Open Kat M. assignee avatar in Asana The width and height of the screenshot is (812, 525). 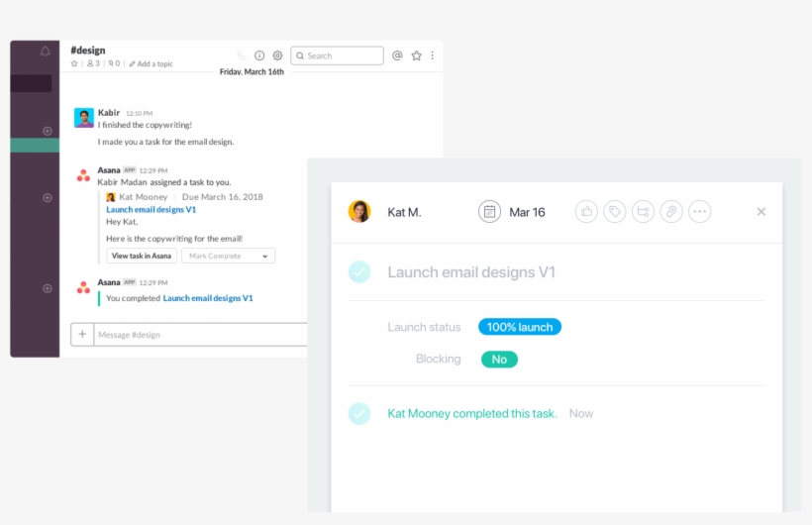click(x=359, y=211)
